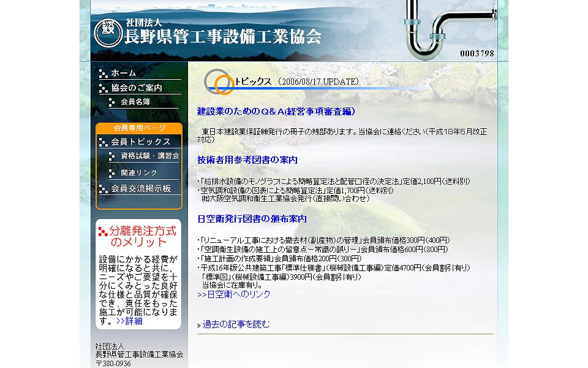Open 会員交流掲示板 bulletin board
The height and width of the screenshot is (368, 588).
coord(141,188)
